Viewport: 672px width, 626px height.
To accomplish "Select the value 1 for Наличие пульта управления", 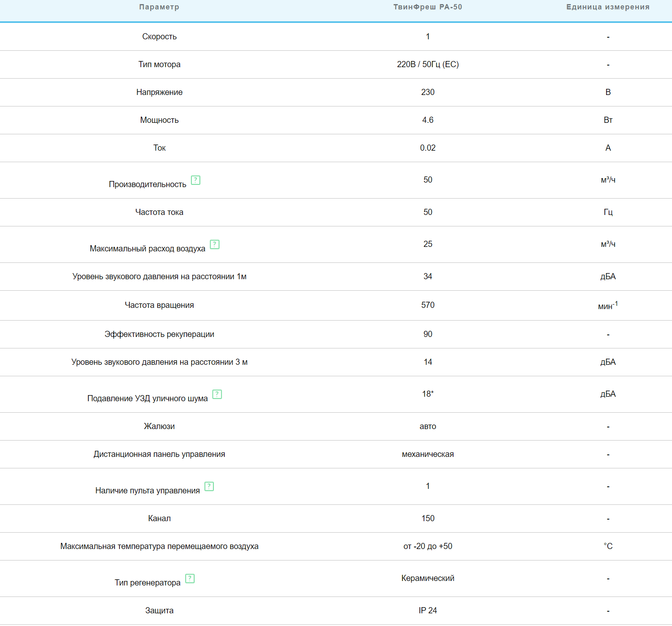I will click(x=428, y=486).
